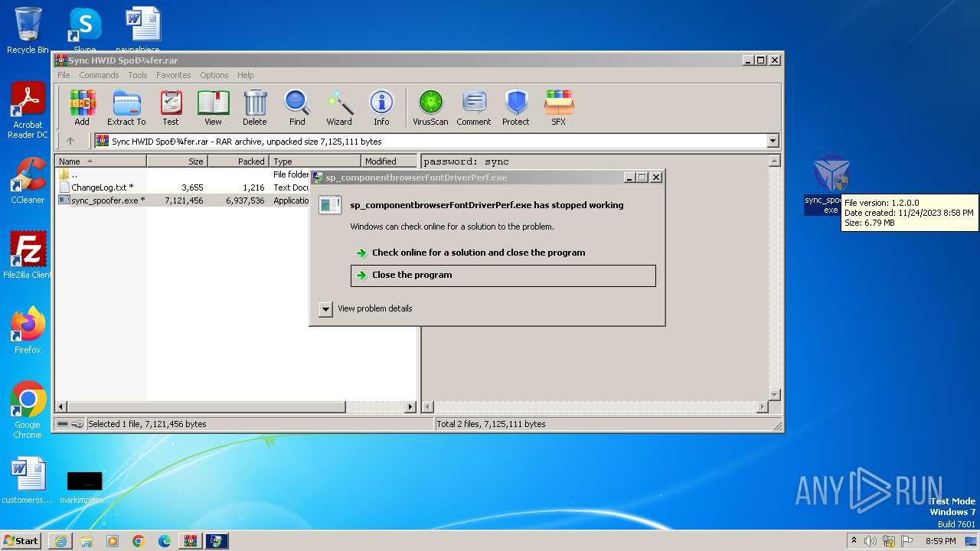Open markimplem desktop file
The image size is (980, 551).
coord(84,487)
